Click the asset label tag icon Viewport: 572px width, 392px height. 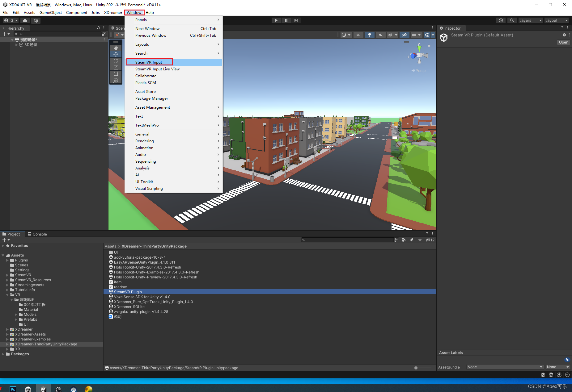(567, 360)
